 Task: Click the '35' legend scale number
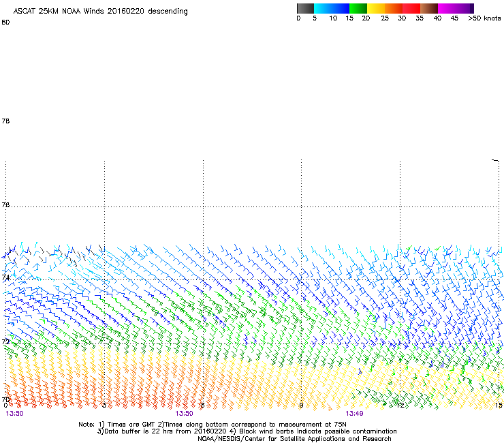point(420,18)
